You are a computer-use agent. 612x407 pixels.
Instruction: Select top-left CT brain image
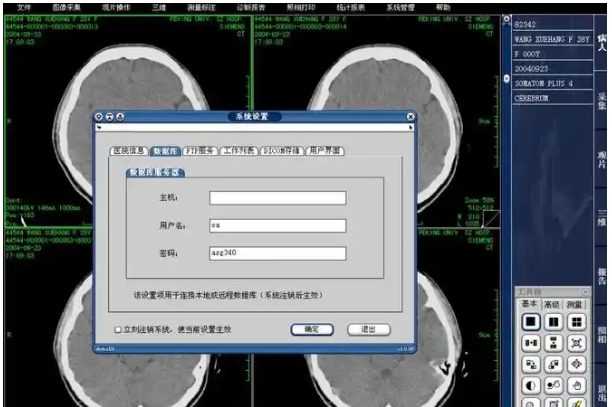(127, 121)
